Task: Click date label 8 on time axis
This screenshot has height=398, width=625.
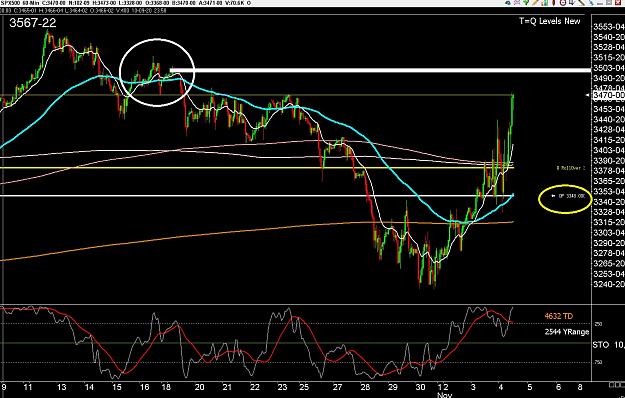Action: click(x=580, y=387)
